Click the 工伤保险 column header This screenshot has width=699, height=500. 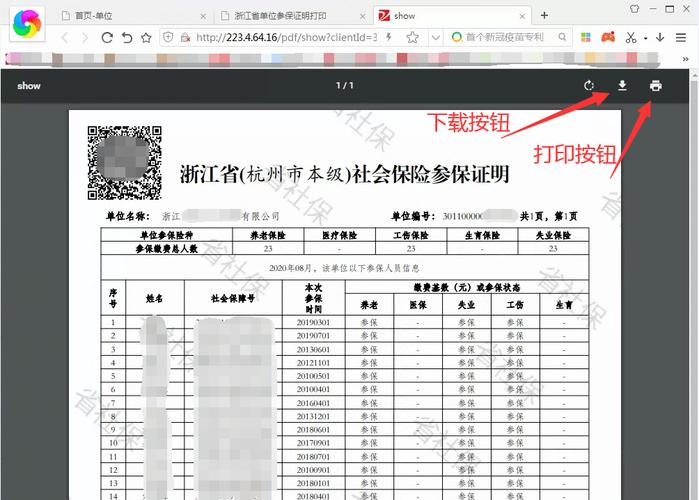411,235
